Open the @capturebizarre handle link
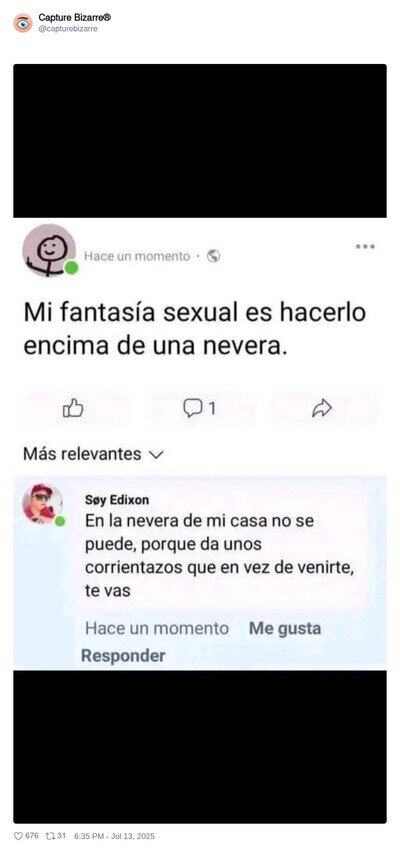Screen dimensions: 400x850 pos(68,29)
